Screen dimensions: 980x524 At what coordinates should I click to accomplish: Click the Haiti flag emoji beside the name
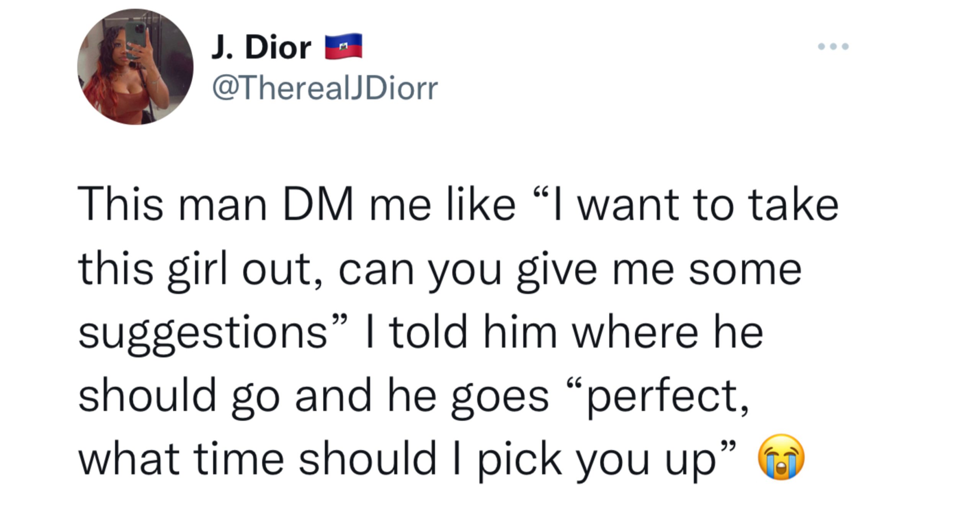click(343, 46)
